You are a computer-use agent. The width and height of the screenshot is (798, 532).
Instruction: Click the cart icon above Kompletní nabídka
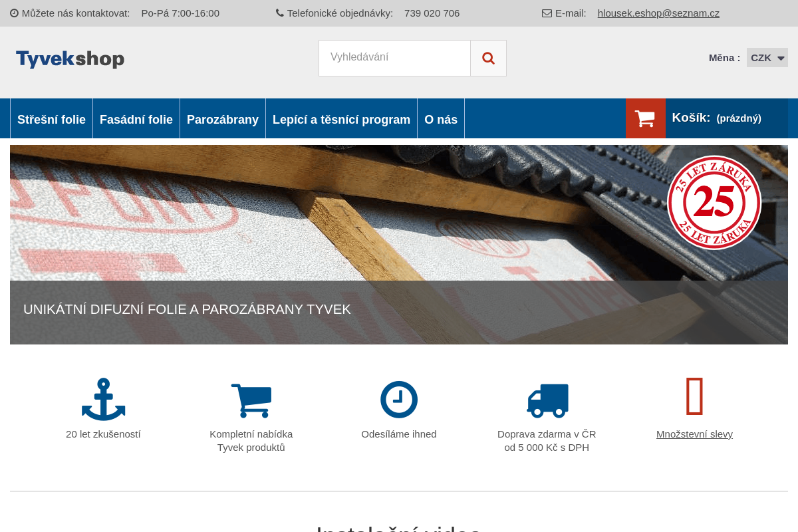pos(251,400)
